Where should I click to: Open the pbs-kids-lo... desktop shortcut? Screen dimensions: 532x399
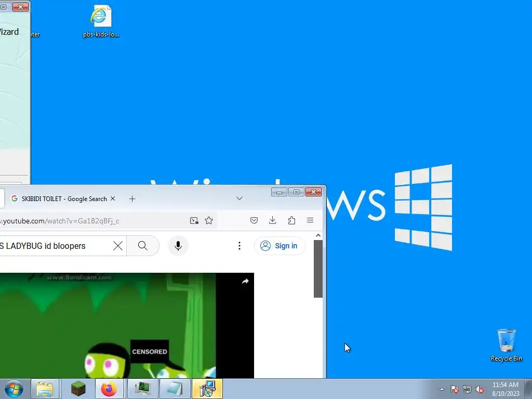101,21
